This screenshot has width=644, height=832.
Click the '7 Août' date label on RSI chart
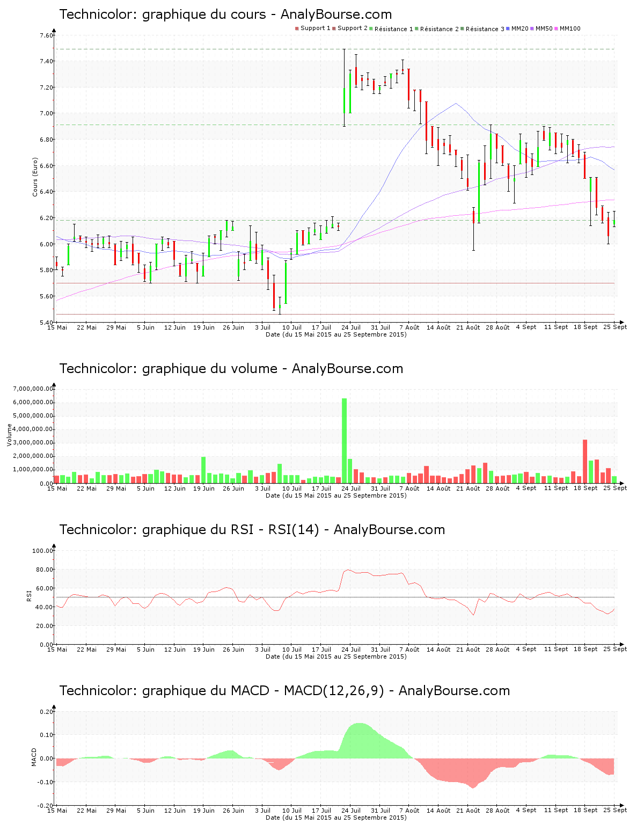click(410, 649)
